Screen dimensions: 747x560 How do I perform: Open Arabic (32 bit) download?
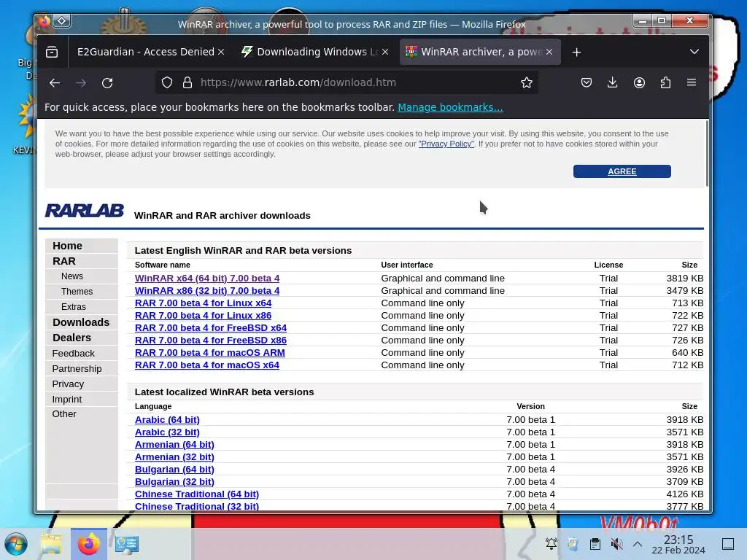click(x=167, y=432)
